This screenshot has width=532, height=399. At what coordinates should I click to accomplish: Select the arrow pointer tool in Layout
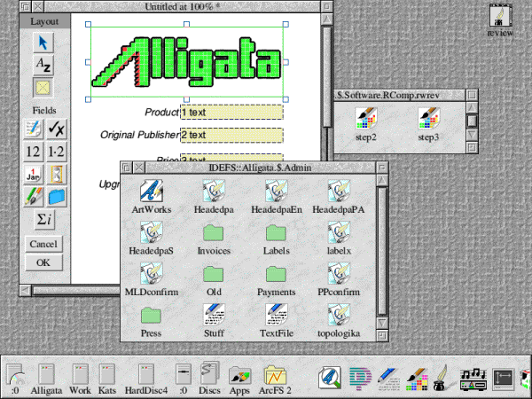click(43, 41)
